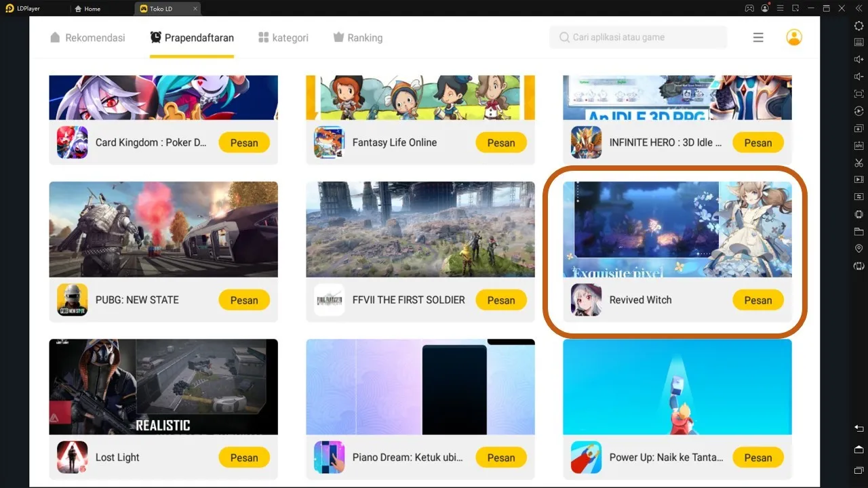Open the keyboard mapping tool
The image size is (868, 488).
(859, 42)
